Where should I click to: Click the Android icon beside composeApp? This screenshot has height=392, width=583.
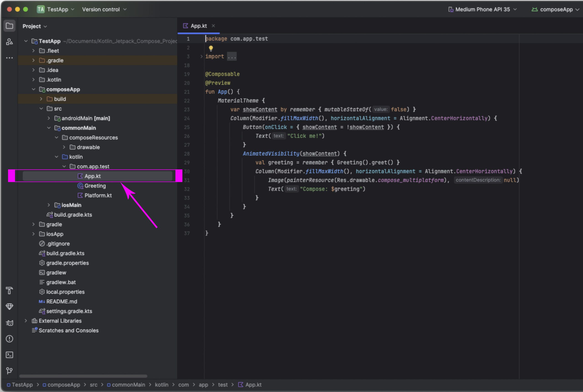[534, 10]
